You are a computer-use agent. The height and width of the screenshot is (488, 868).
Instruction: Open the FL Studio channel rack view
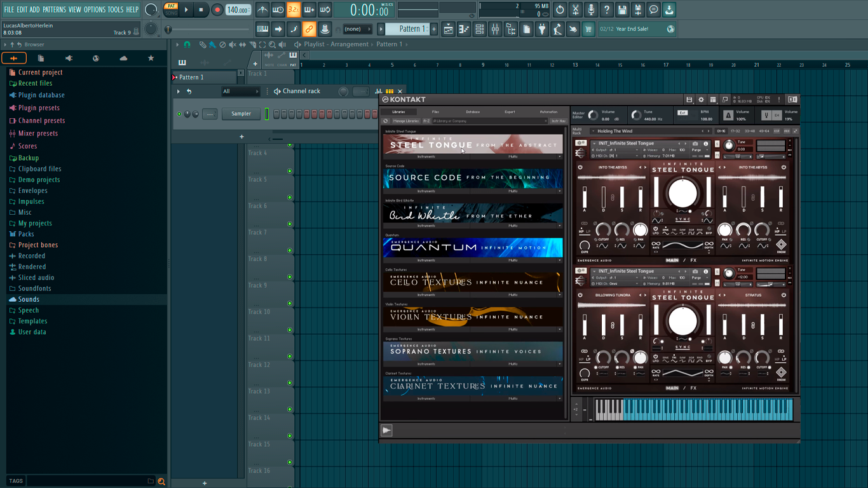pyautogui.click(x=479, y=29)
